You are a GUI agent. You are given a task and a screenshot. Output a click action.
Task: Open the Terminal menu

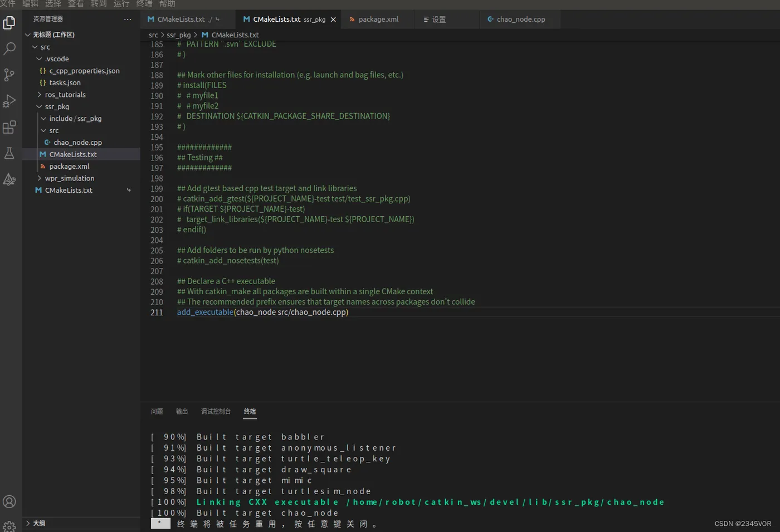pos(144,3)
